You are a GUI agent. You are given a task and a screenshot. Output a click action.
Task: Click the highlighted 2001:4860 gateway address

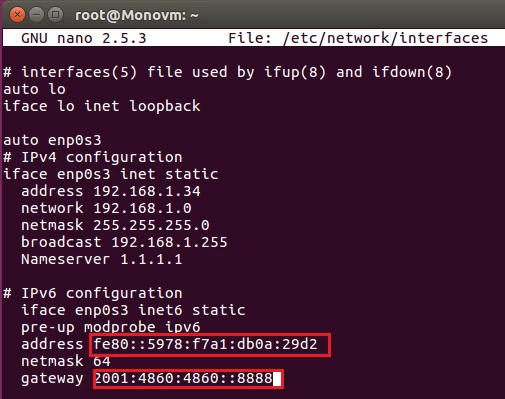[183, 378]
